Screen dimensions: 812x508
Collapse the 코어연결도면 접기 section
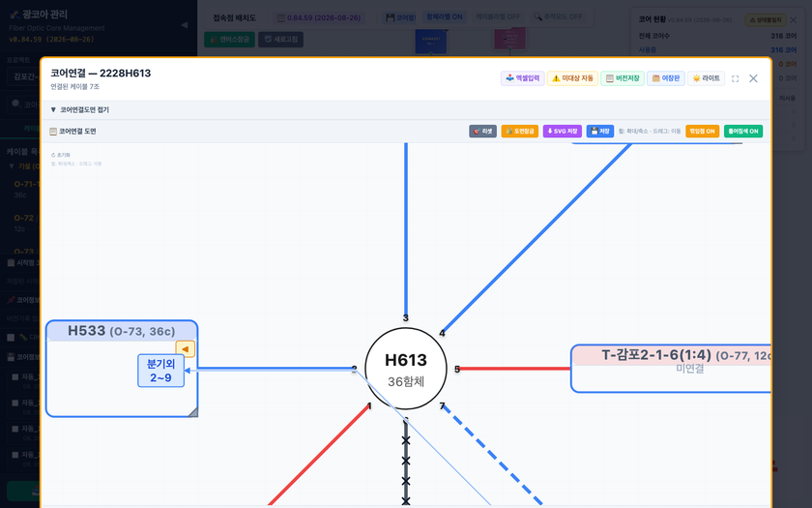pos(79,110)
